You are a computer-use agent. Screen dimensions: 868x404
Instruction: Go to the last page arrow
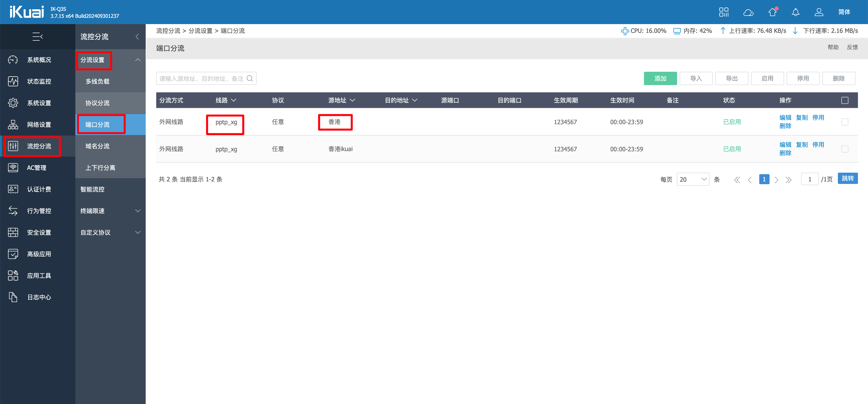(788, 179)
